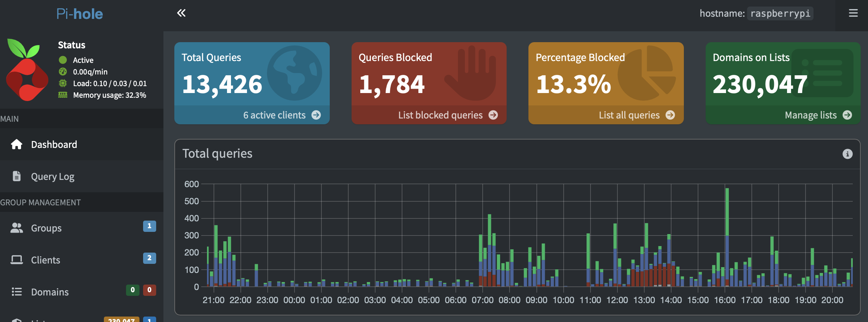868x322 pixels.
Task: Click the Domains list icon
Action: point(16,292)
